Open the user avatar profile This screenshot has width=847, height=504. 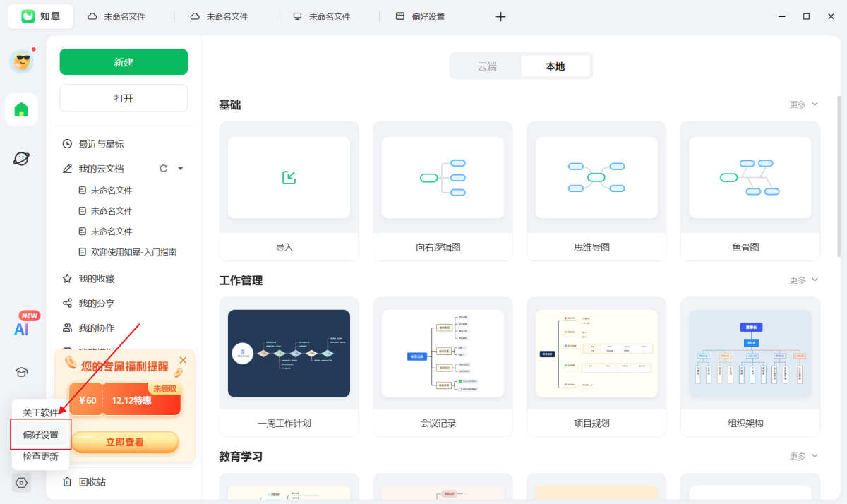tap(21, 61)
